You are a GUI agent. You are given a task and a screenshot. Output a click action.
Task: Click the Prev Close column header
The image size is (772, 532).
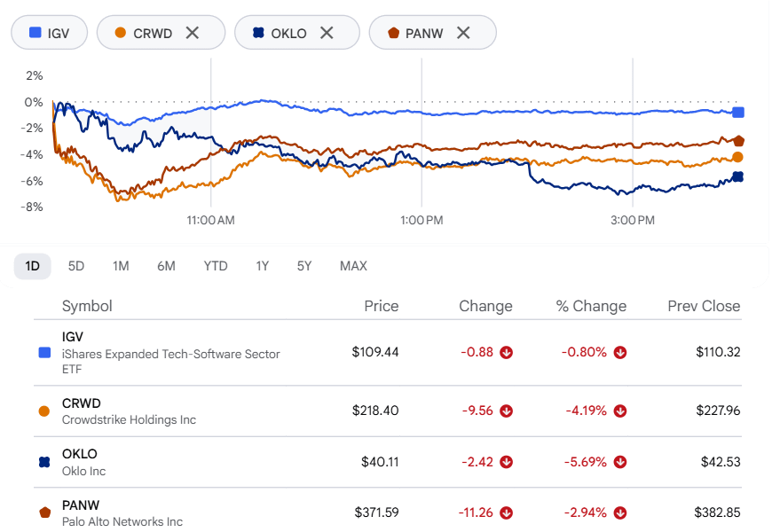[704, 306]
